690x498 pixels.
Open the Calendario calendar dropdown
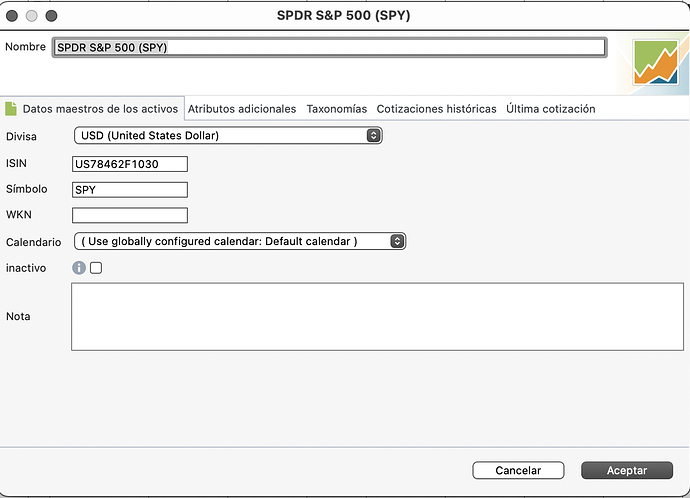240,241
